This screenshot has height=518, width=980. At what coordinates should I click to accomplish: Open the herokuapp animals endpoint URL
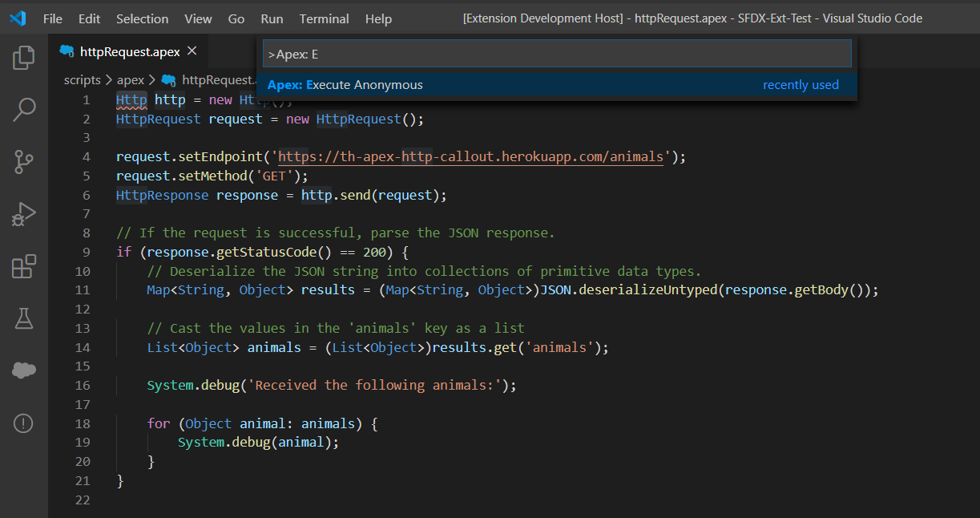click(471, 157)
